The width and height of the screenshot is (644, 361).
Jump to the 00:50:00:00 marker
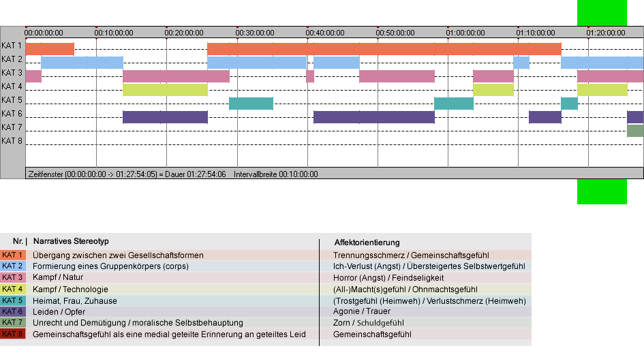click(x=395, y=33)
